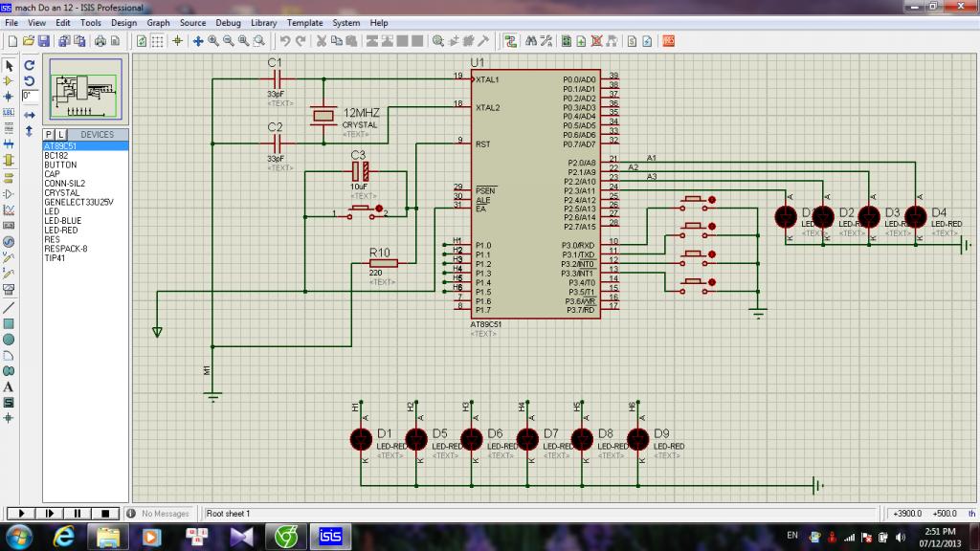This screenshot has height=551, width=980.
Task: Select CRYSTAL in the devices list
Action: [61, 192]
